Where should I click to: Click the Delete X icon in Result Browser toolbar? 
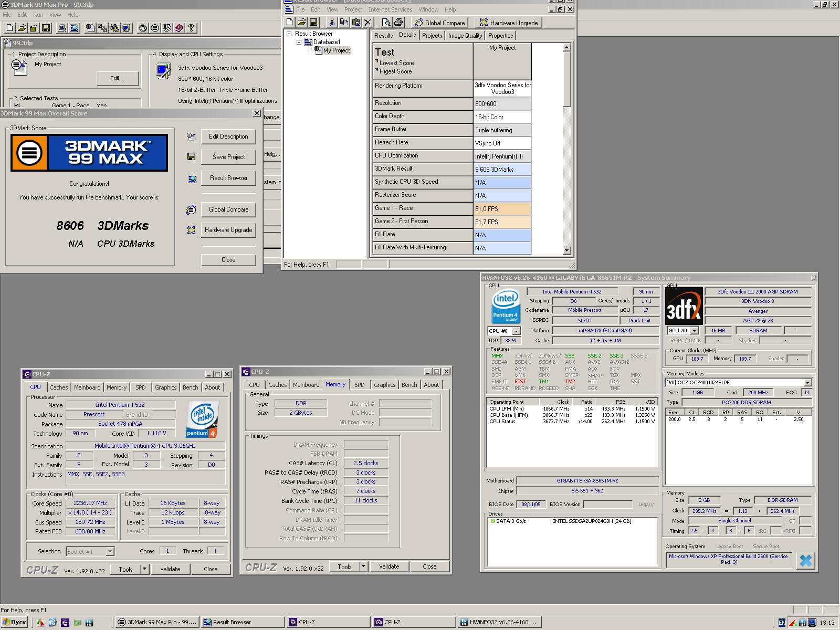click(368, 22)
